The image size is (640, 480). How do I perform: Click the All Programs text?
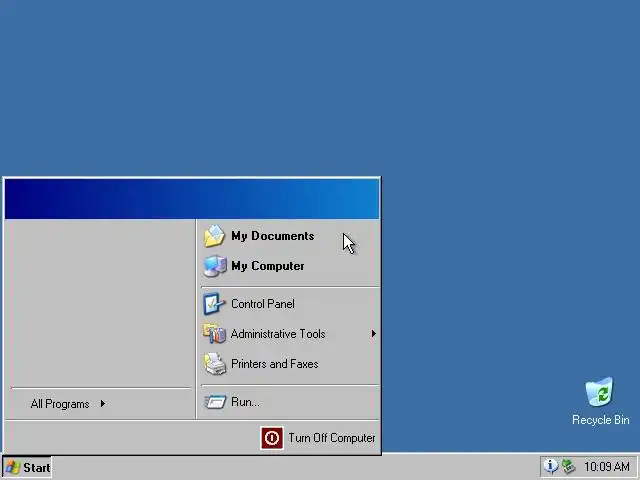point(60,404)
